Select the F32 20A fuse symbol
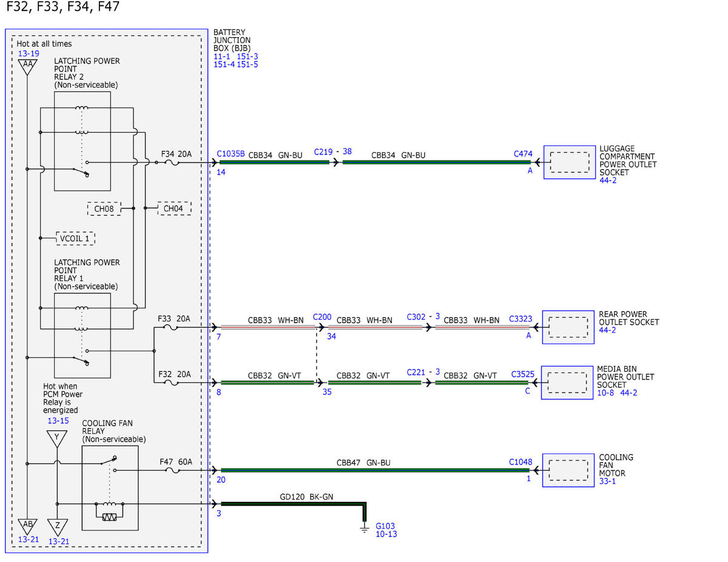 click(172, 383)
